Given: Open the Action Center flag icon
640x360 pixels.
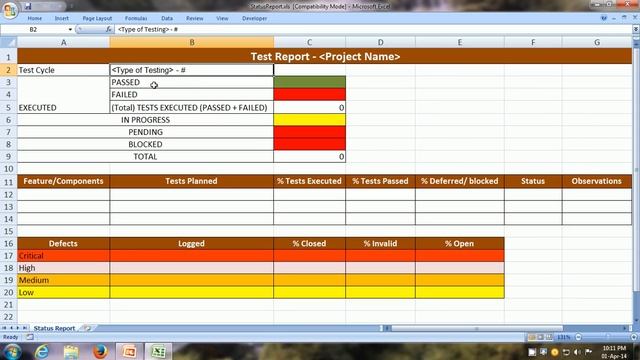Looking at the screenshot, I should point(588,352).
